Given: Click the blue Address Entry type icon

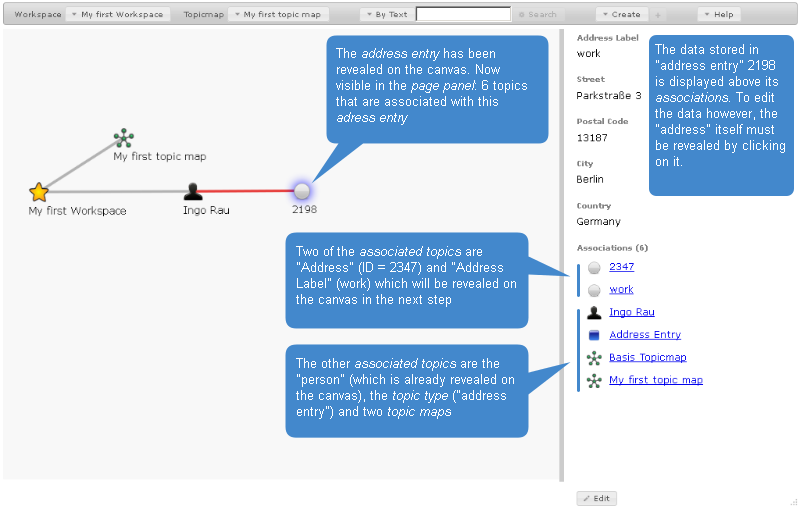Looking at the screenshot, I should 594,336.
